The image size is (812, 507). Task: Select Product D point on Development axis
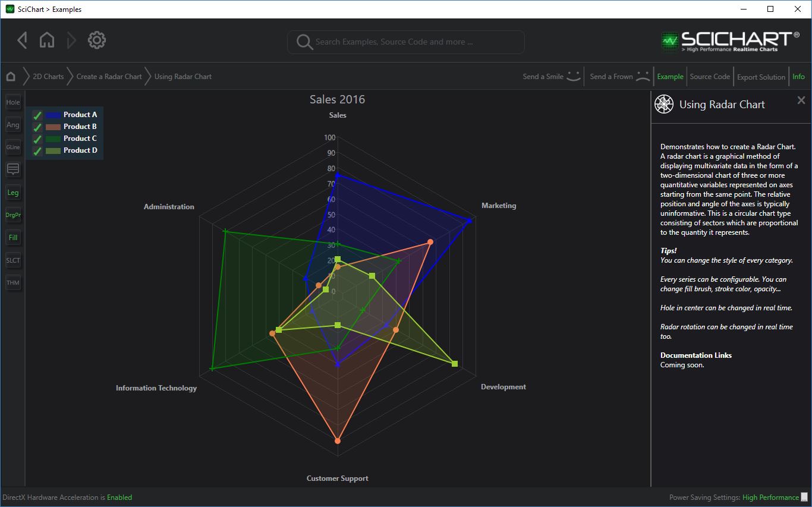(455, 364)
